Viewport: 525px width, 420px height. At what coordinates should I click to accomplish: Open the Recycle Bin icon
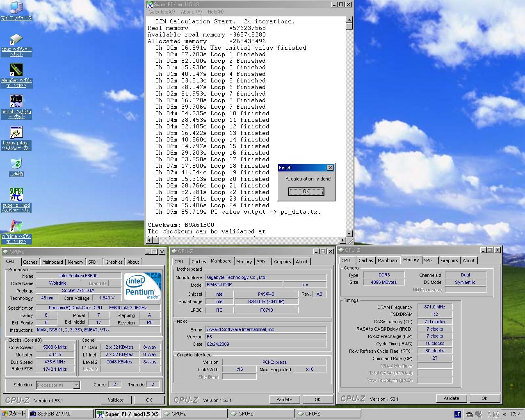(16, 164)
